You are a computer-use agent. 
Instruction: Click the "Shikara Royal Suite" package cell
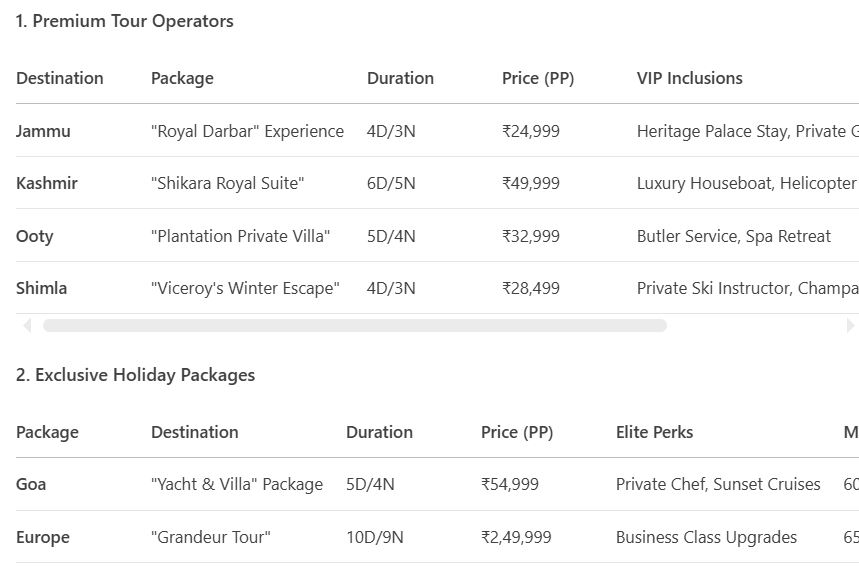[227, 183]
